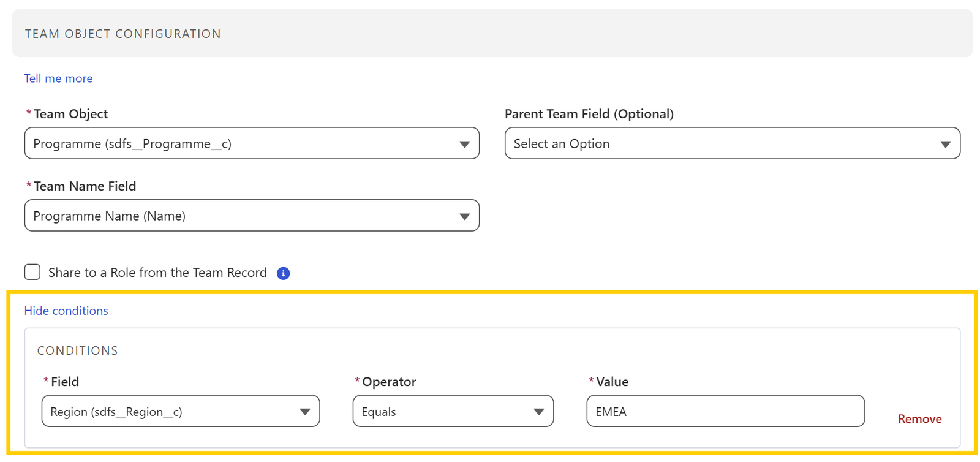Click the Value input containing EMEA
This screenshot has height=462, width=980.
pyautogui.click(x=726, y=411)
